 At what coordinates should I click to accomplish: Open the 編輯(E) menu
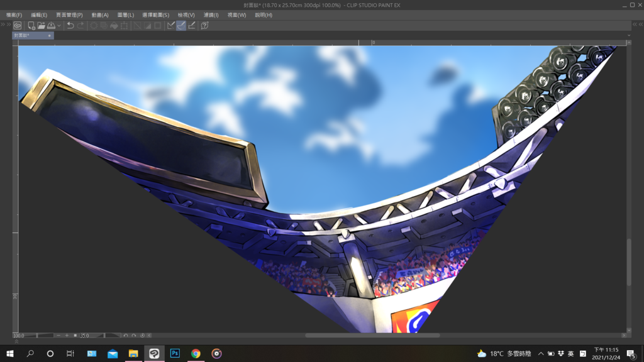39,15
